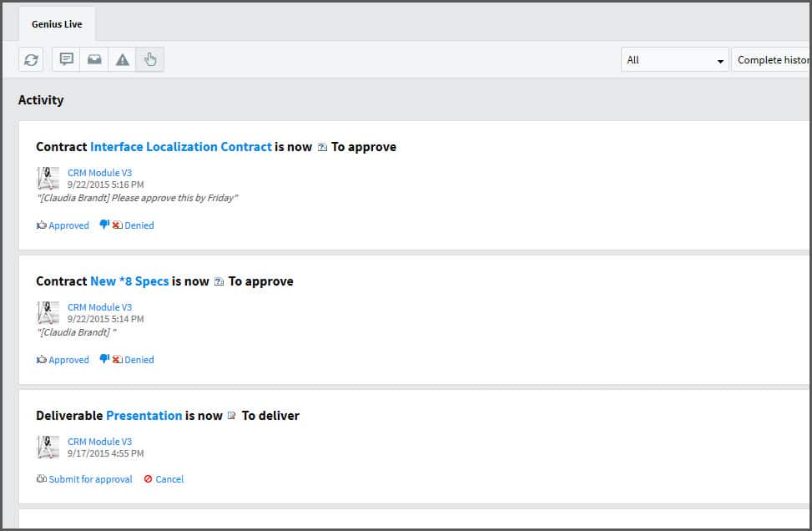This screenshot has width=812, height=531.
Task: Open CRM Module V3 under Presentation deliverable
Action: [99, 442]
